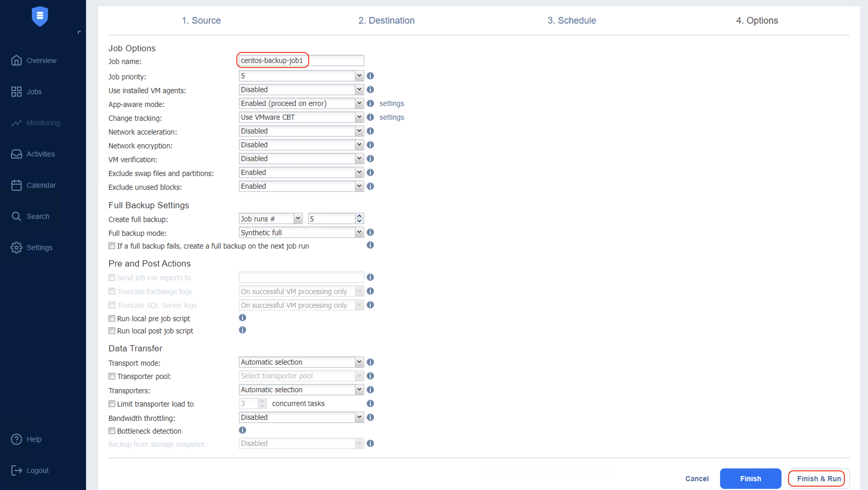
Task: Check Run local post job script
Action: 112,331
